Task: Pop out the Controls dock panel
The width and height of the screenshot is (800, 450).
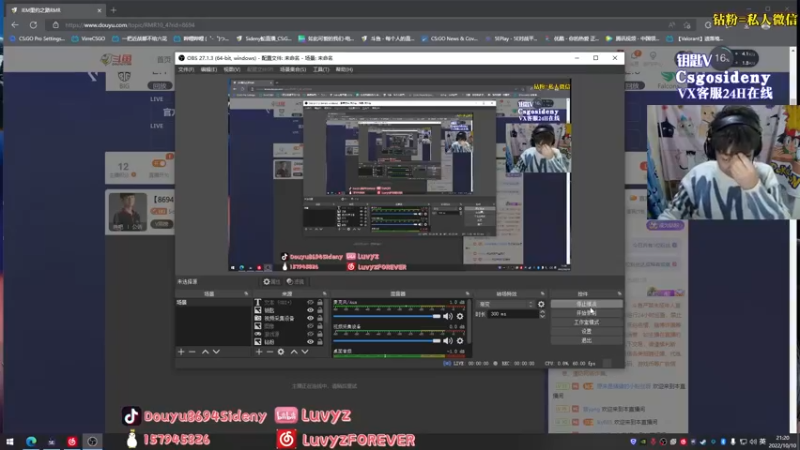Action: [x=619, y=294]
